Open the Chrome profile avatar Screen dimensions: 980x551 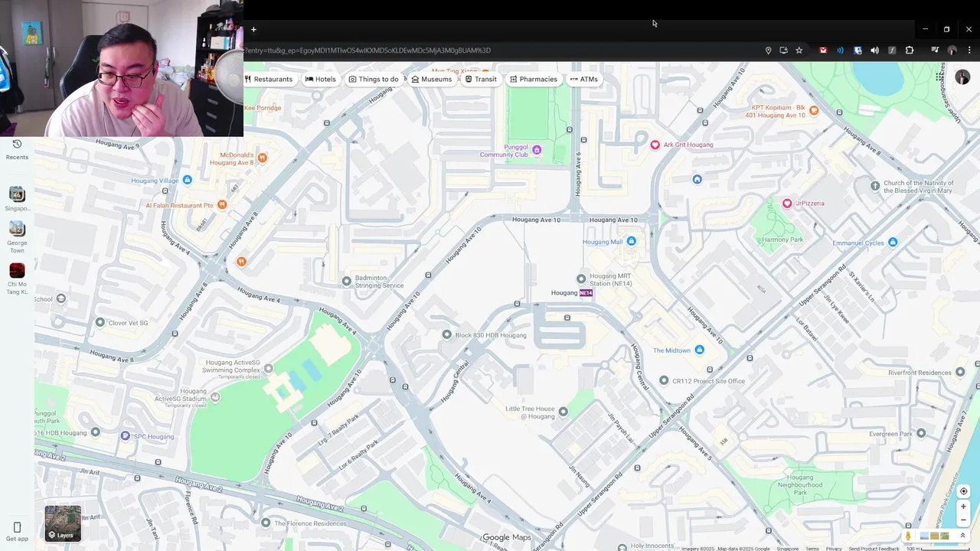tap(952, 51)
